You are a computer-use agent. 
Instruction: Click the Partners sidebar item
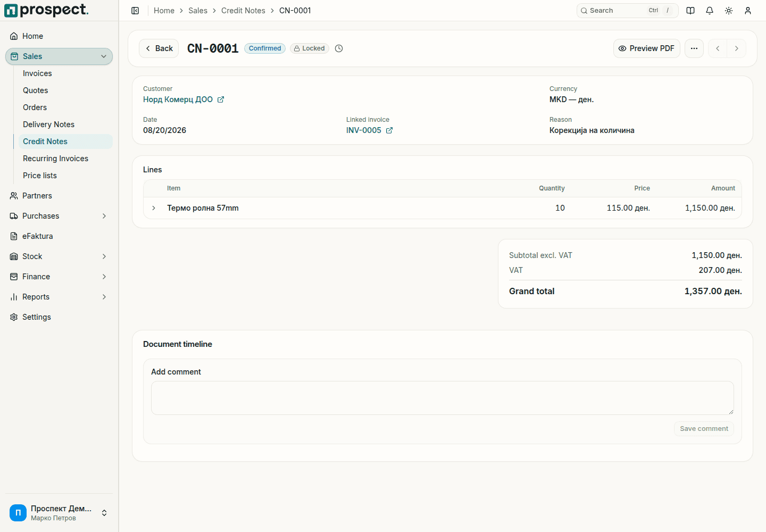(x=59, y=196)
